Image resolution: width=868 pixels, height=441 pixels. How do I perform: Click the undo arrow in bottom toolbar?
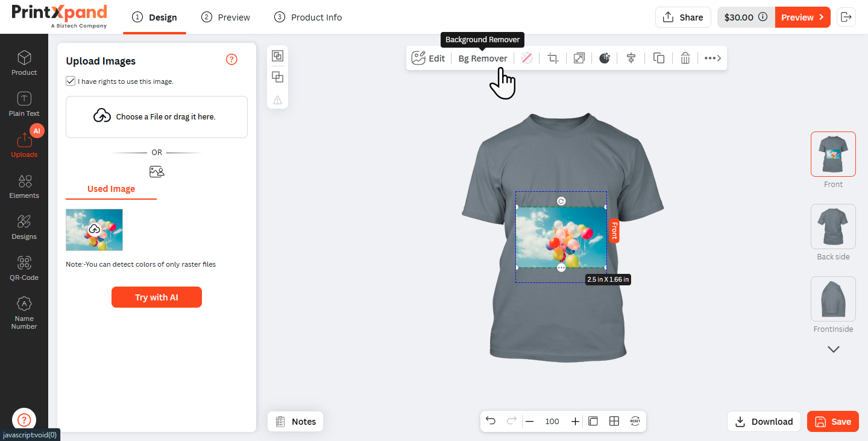491,421
